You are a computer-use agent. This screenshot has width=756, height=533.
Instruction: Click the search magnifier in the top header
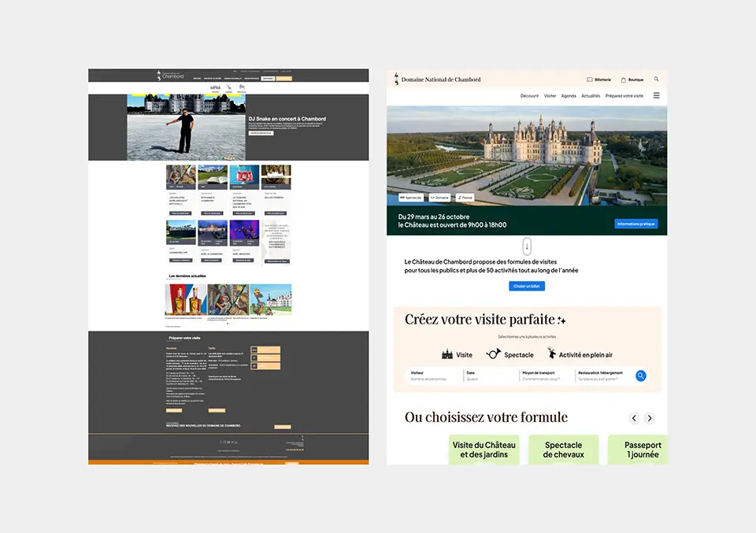(656, 80)
